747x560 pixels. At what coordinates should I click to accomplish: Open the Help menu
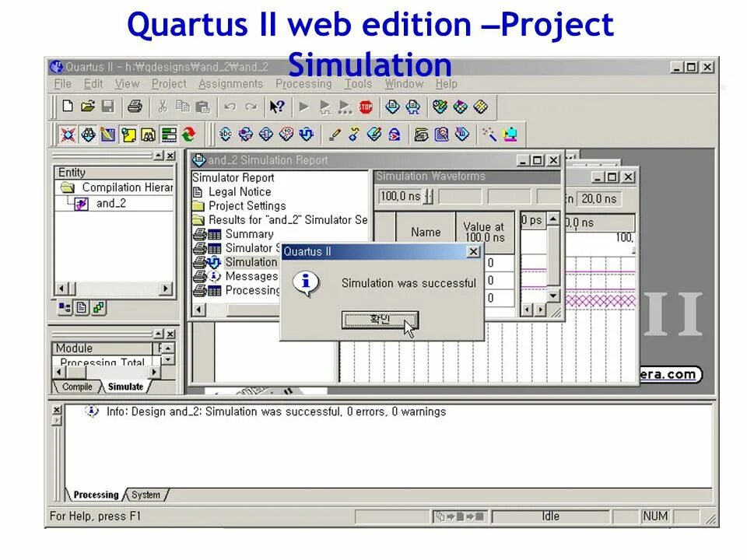click(446, 84)
